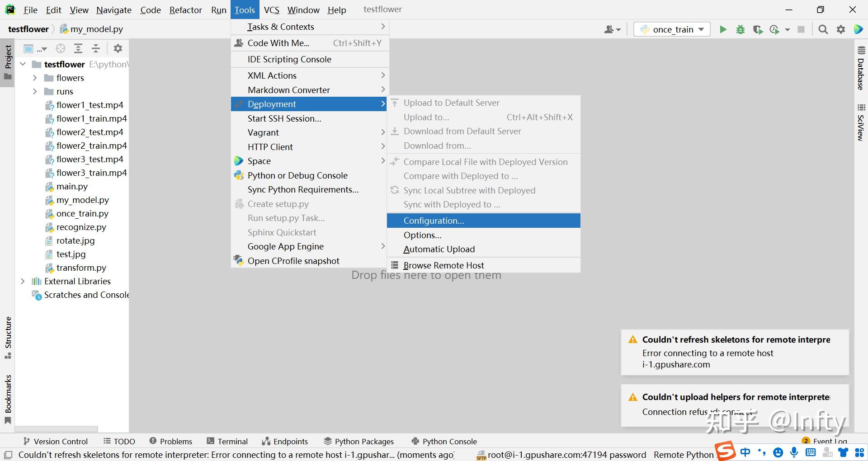The image size is (868, 461).
Task: Select Browse Remote Host
Action: [483, 265]
